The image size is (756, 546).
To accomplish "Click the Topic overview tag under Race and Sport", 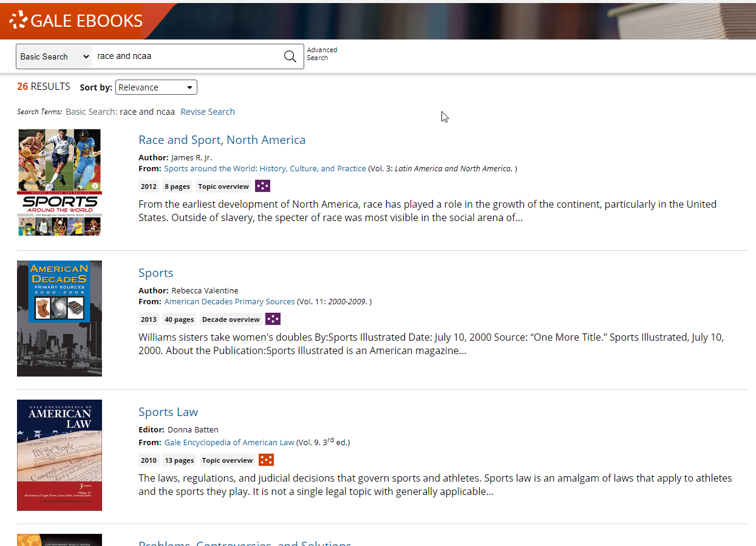I will pos(223,186).
